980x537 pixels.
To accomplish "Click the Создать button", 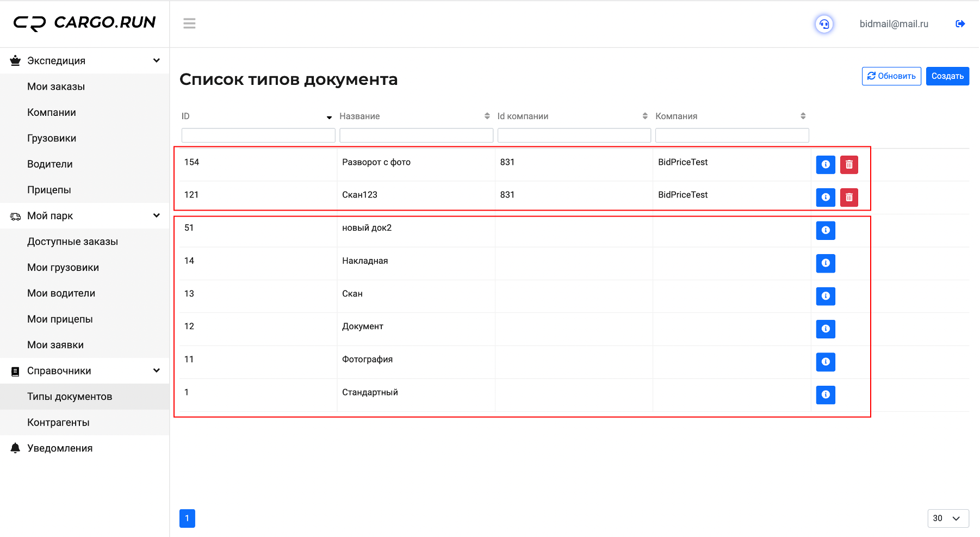I will point(947,76).
